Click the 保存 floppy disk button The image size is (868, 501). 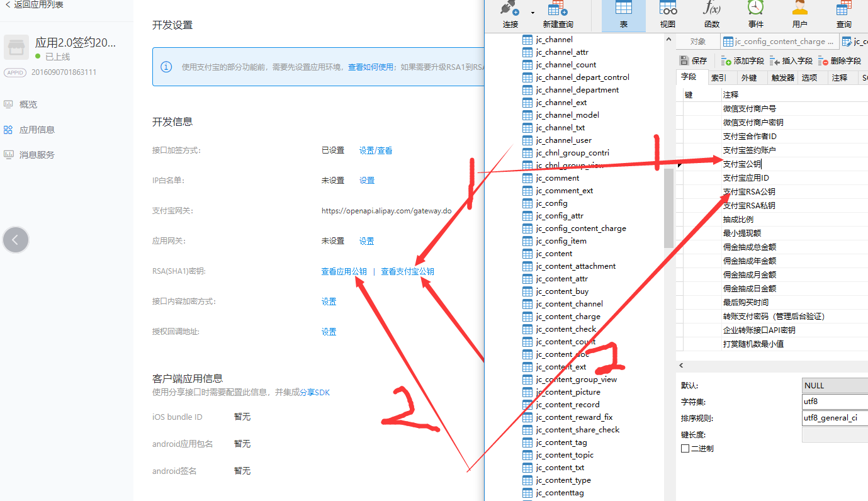pyautogui.click(x=693, y=61)
